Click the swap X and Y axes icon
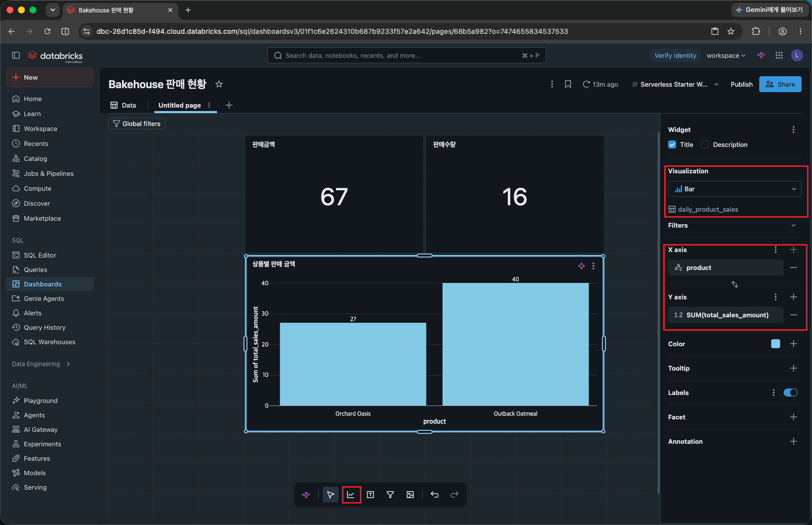 click(x=735, y=284)
